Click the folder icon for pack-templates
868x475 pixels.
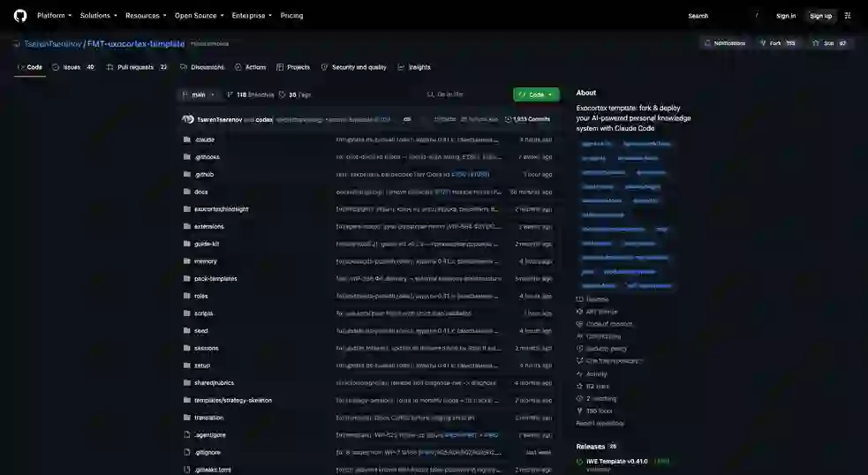187,278
